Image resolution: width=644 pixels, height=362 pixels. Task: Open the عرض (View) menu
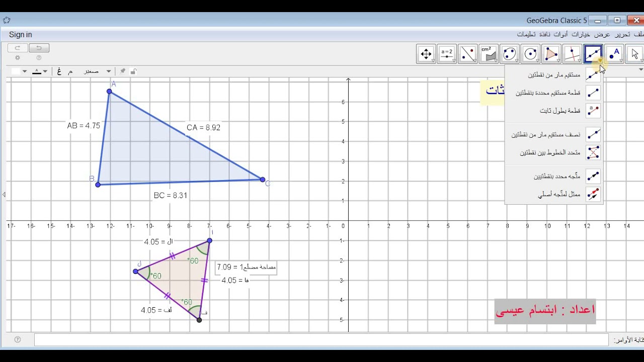(602, 34)
